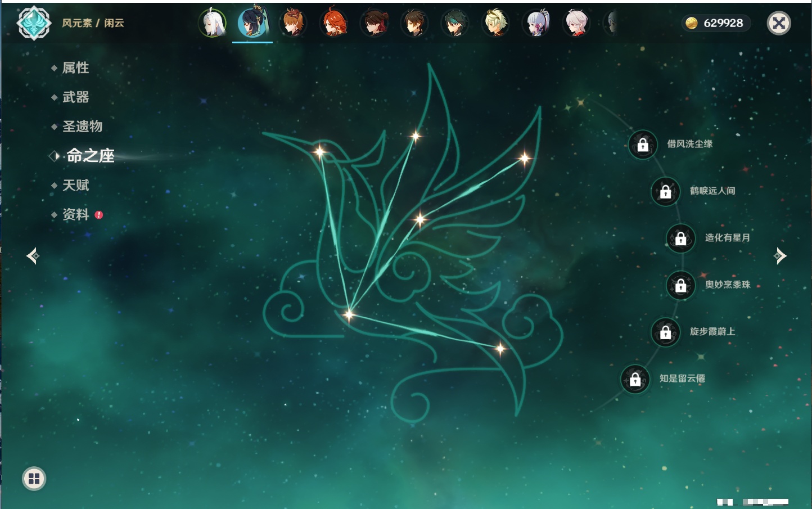The width and height of the screenshot is (812, 509).
Task: Go to previous character with left arrow
Action: click(33, 256)
